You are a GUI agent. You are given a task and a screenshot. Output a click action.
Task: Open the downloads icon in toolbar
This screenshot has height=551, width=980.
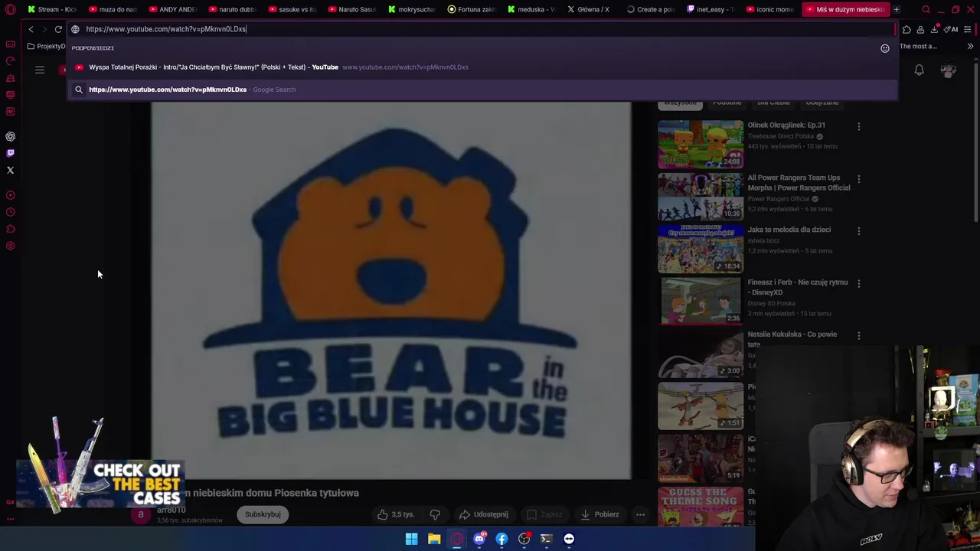934,29
